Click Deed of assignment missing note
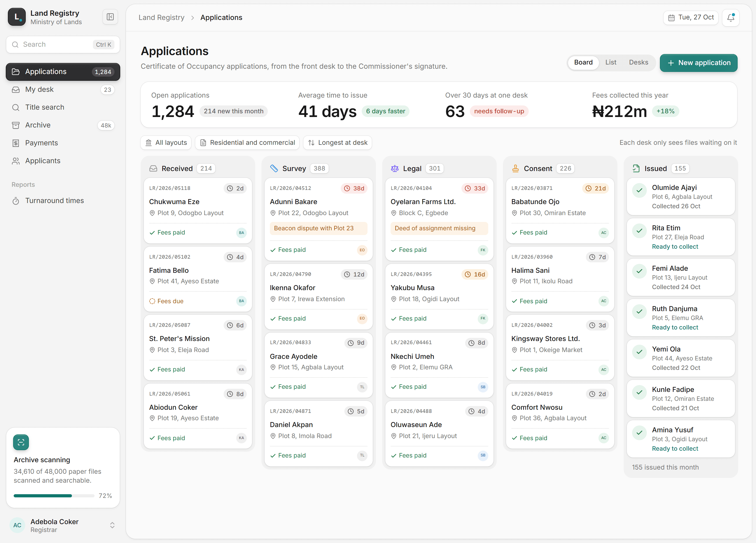This screenshot has height=543, width=756. click(x=439, y=228)
